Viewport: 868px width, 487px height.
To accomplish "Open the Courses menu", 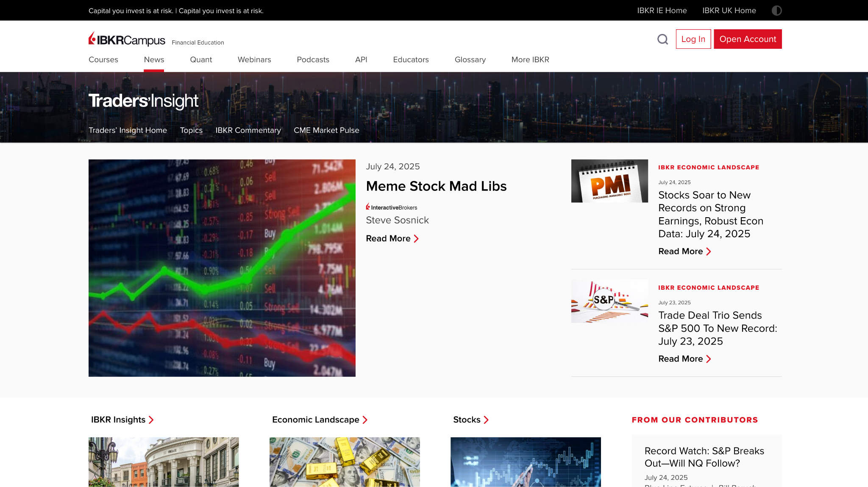I will click(103, 60).
